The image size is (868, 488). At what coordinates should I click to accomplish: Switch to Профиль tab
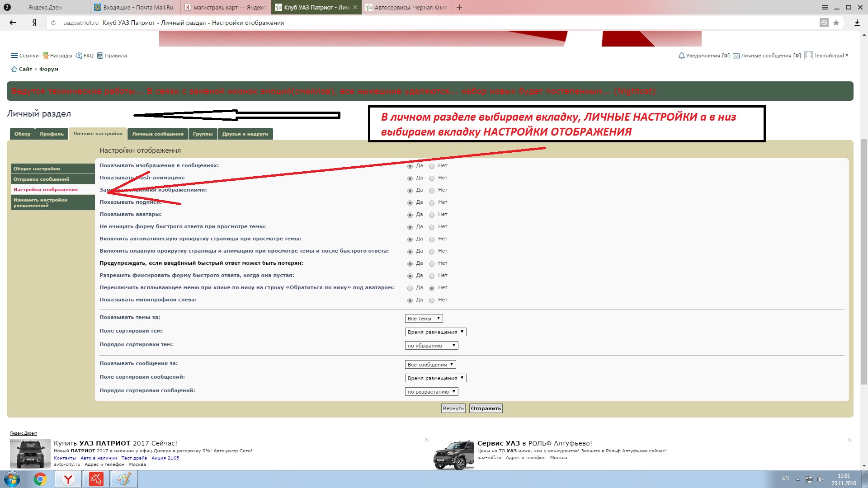pyautogui.click(x=52, y=134)
